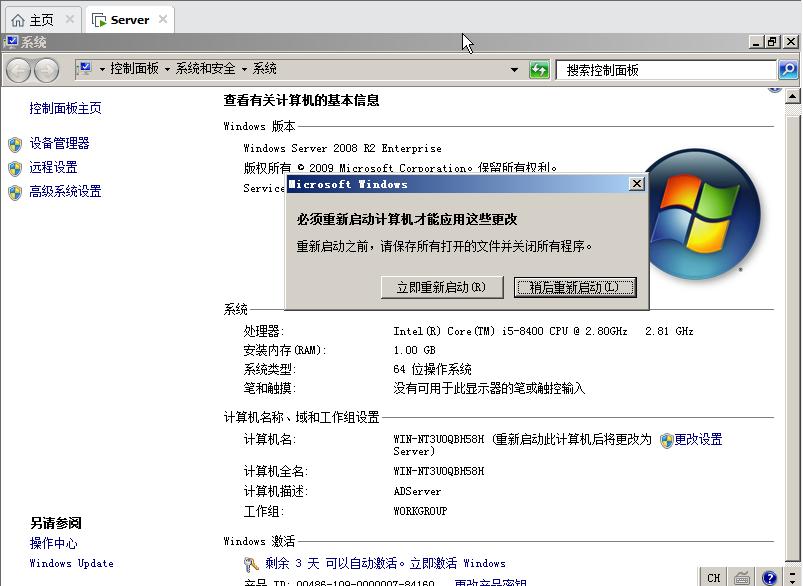Open 远程设置 link

pyautogui.click(x=53, y=168)
